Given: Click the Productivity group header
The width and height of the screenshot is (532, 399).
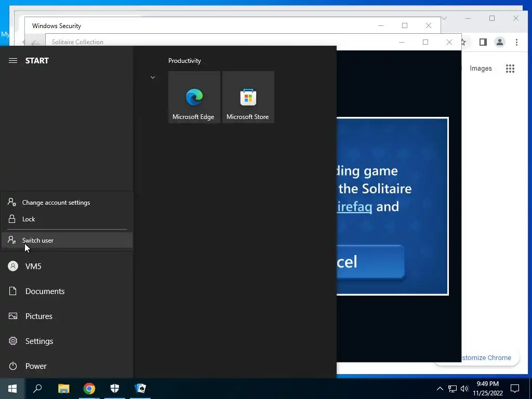Looking at the screenshot, I should [184, 61].
